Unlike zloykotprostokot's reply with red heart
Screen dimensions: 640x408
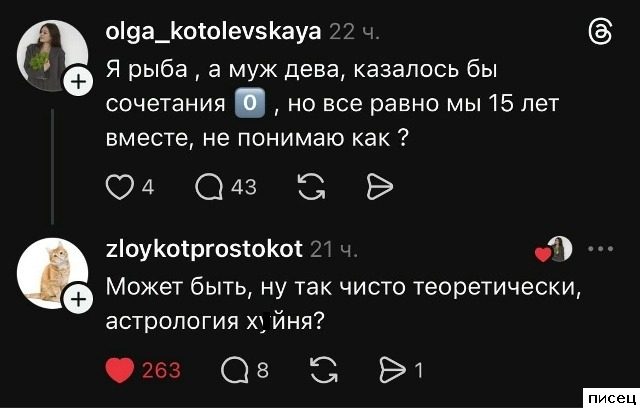(120, 370)
